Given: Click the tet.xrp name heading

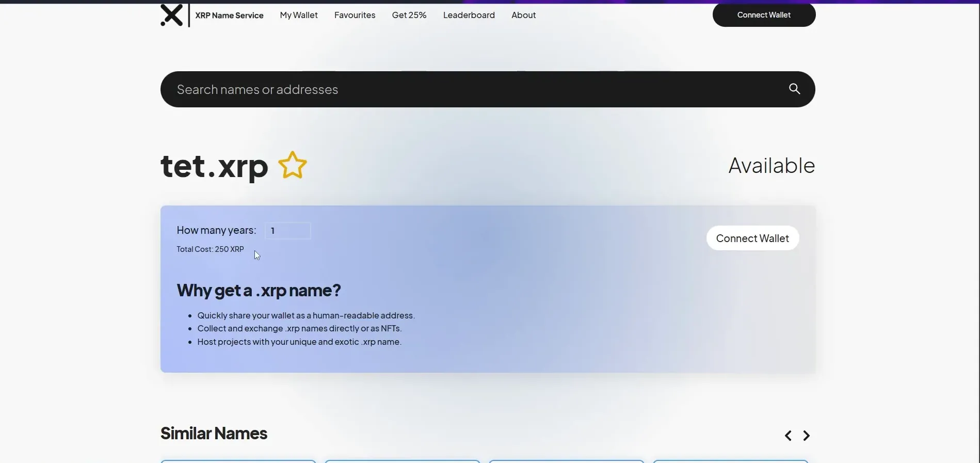Looking at the screenshot, I should point(214,166).
